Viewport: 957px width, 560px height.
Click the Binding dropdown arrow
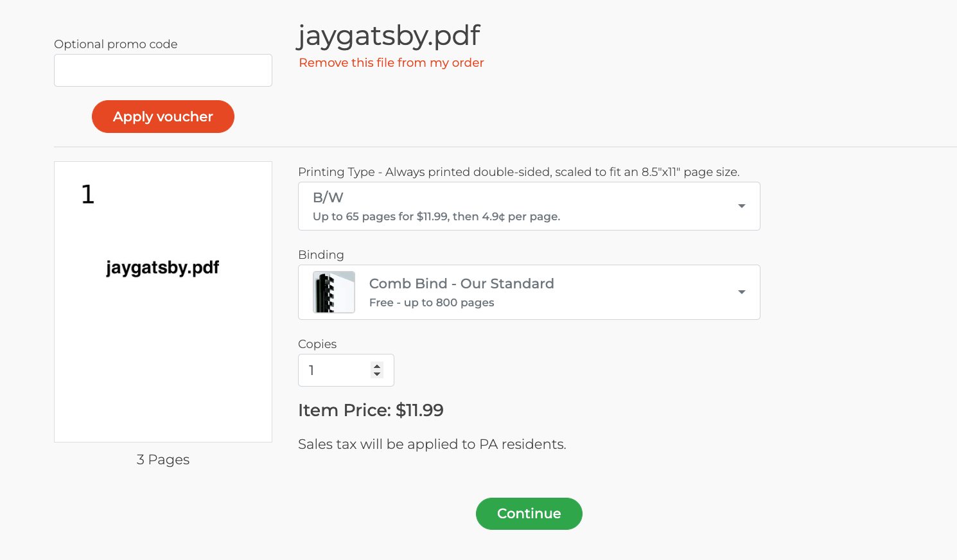pos(742,292)
